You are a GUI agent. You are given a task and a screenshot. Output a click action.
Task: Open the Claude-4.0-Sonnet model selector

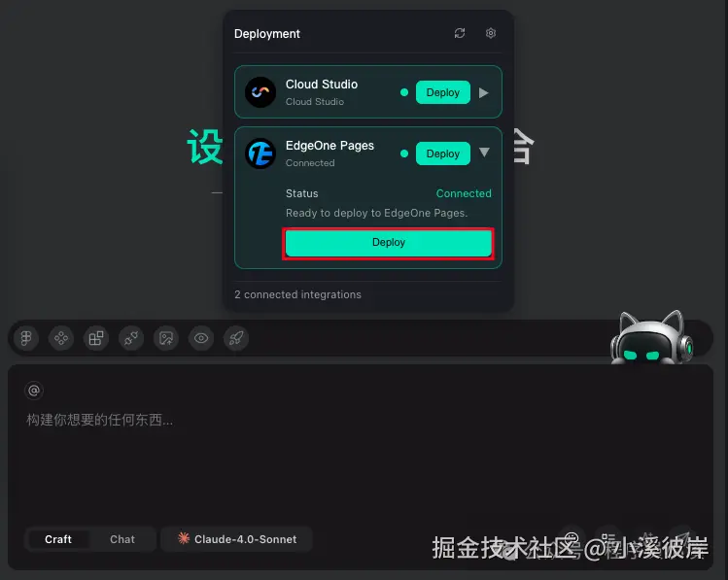pos(237,539)
